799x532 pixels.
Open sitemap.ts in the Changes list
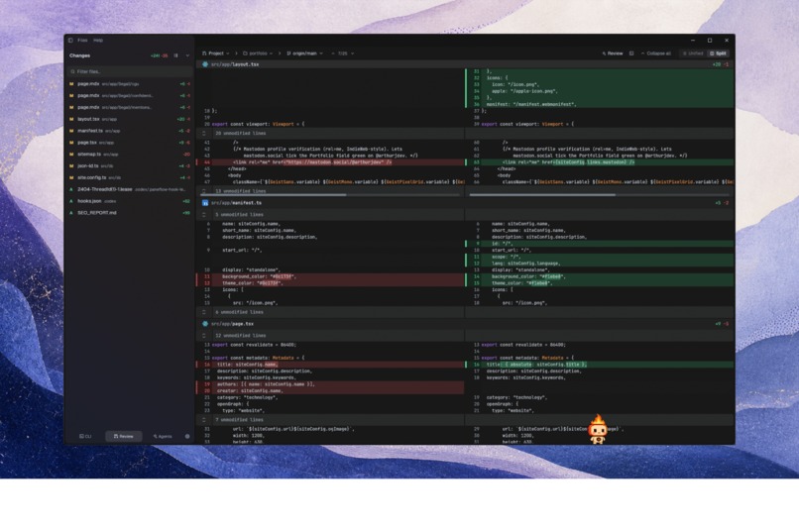pos(130,155)
